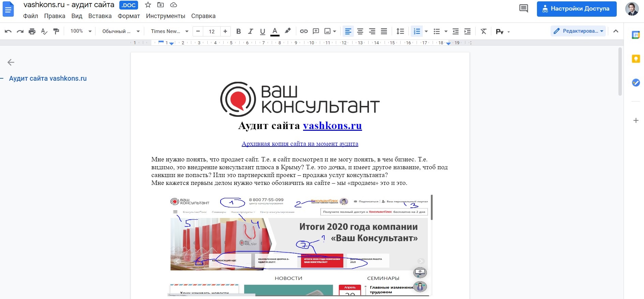The width and height of the screenshot is (644, 299).
Task: Click the Insert image icon
Action: tap(327, 31)
